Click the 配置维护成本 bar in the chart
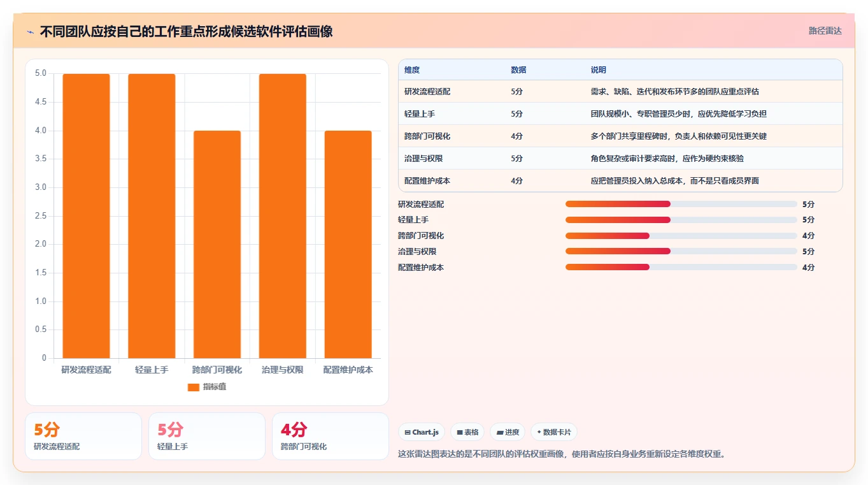 tap(348, 245)
